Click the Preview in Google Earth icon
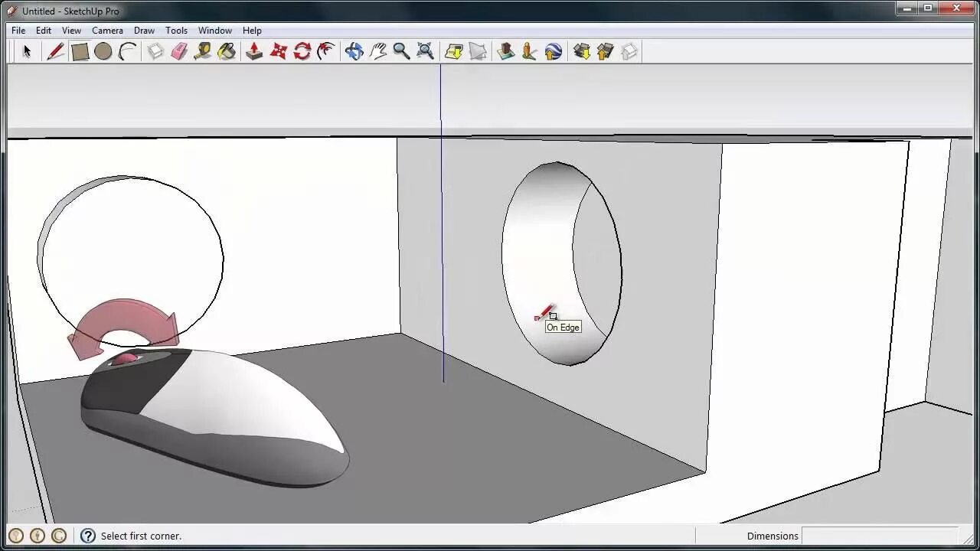Viewport: 980px width, 551px height. [554, 51]
